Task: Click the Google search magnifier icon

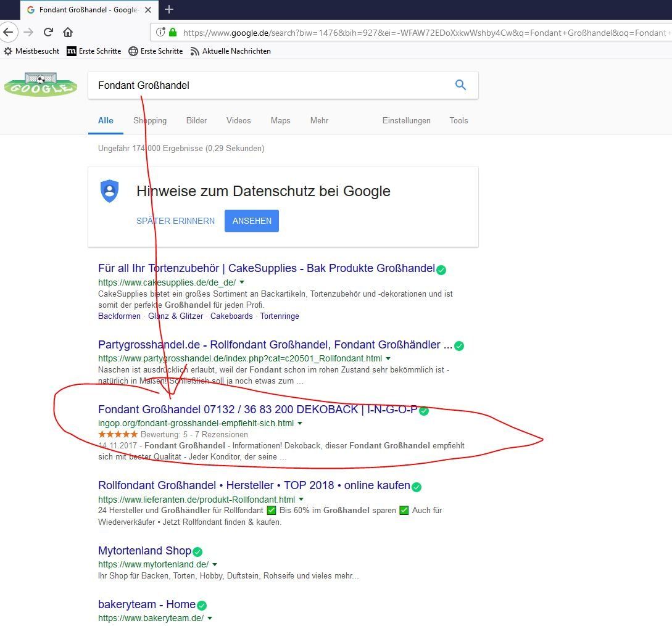Action: [460, 85]
